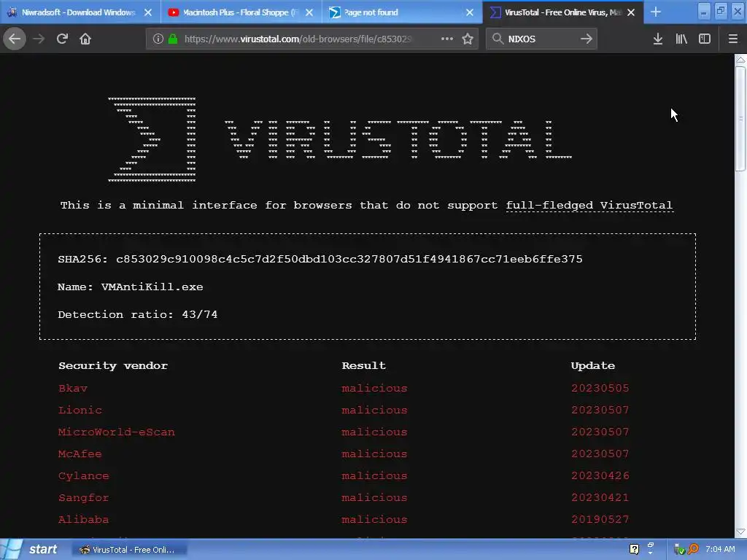Switch to the Nirsoft Download Windows tab
The image size is (747, 560).
click(x=79, y=12)
